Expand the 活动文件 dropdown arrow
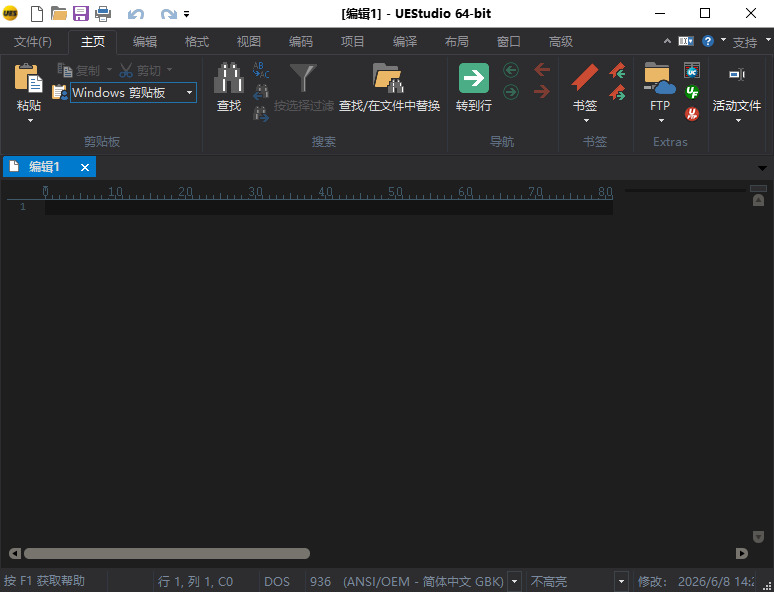 click(738, 120)
